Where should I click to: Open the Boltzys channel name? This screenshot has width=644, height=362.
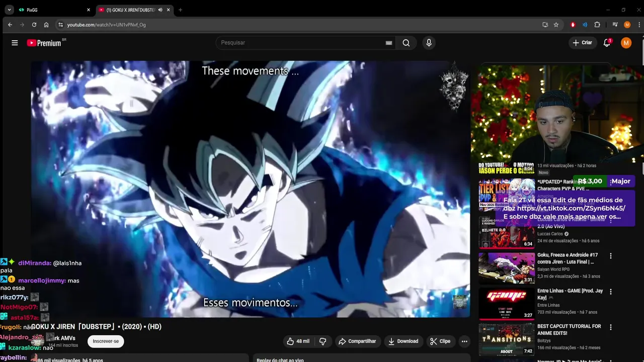coord(545,340)
